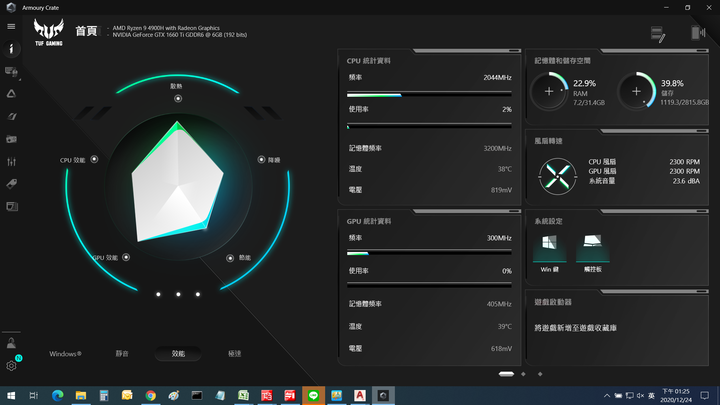Click the middle dot below the radar chart
The image size is (720, 405).
pos(178,294)
